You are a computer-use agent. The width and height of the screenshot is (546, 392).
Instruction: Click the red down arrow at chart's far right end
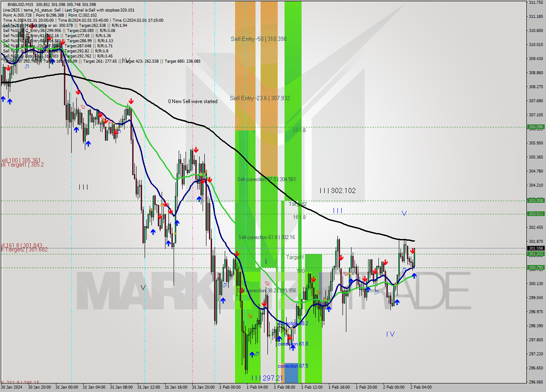412,251
